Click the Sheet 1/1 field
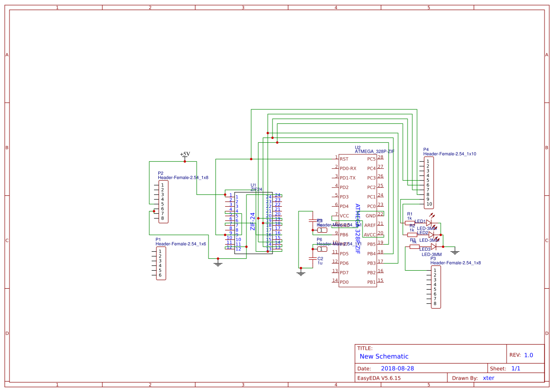Viewport: 554px width, 392px height. click(x=516, y=368)
